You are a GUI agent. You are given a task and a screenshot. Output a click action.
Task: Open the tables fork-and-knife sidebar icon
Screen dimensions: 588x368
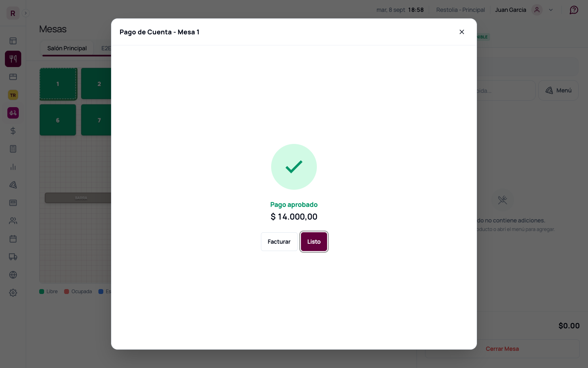(x=13, y=59)
